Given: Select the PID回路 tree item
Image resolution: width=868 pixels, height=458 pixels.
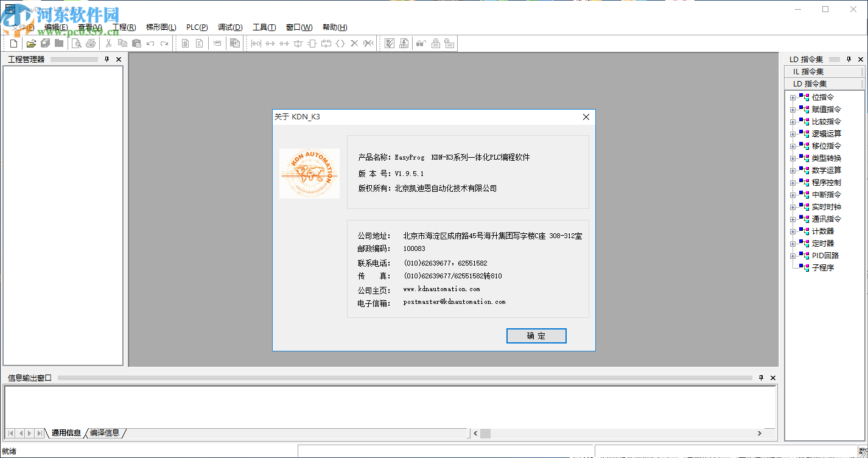Looking at the screenshot, I should click(x=825, y=256).
